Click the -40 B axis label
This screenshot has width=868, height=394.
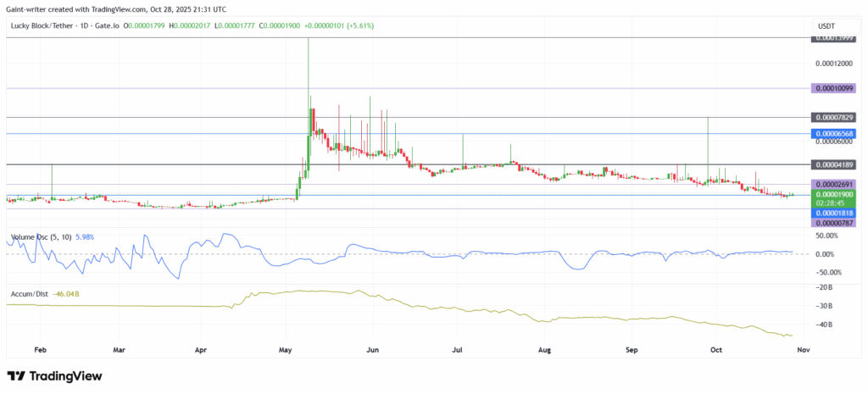click(x=824, y=325)
